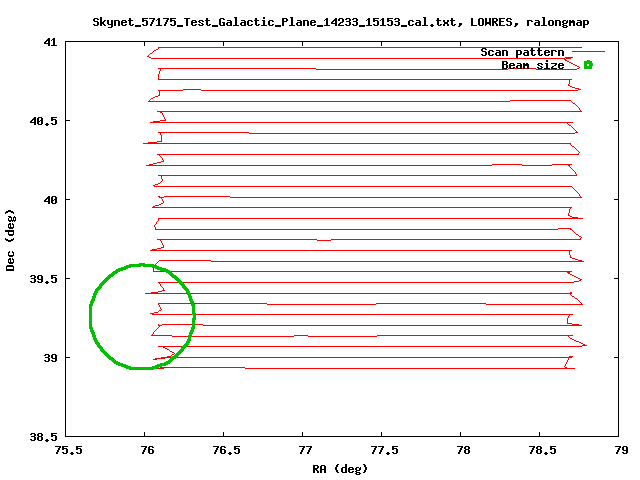Viewport: 640px width, 480px height.
Task: Click the 39.5 Dec tick label
Action: tap(44, 279)
